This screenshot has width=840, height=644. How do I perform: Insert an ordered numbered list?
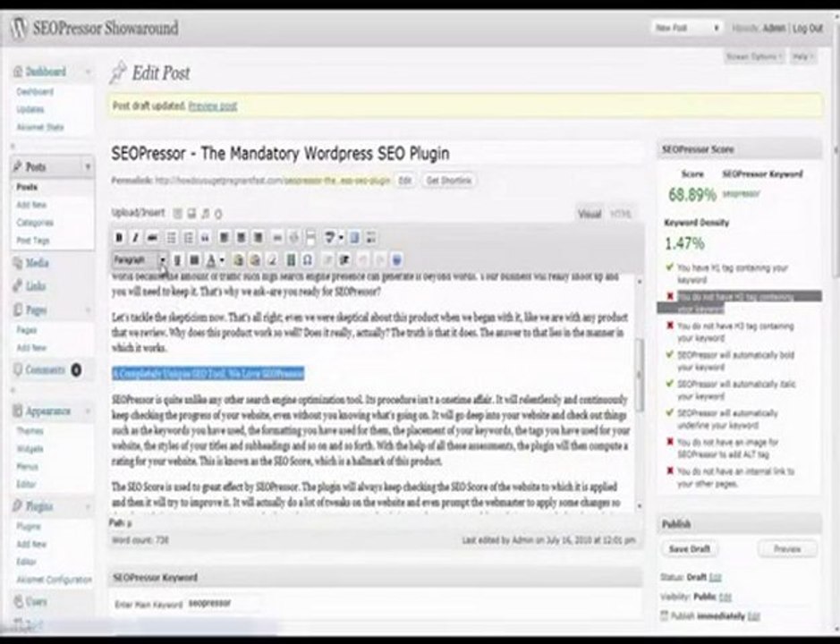point(188,237)
